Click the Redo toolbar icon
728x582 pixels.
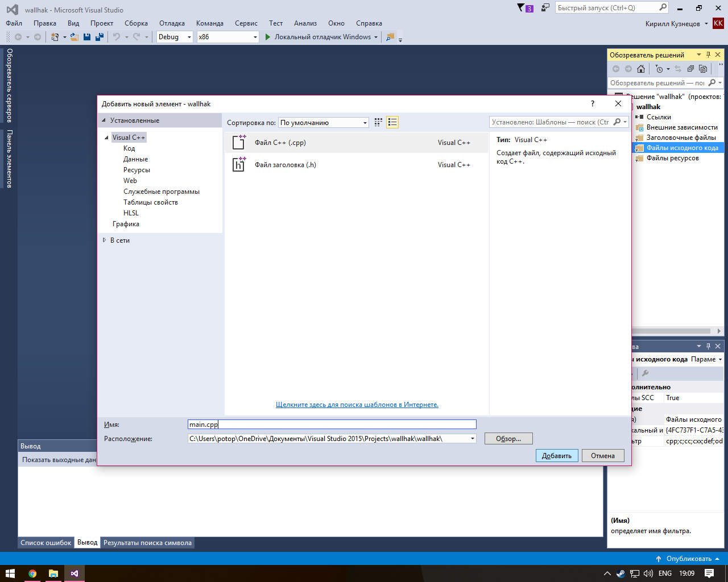pos(136,37)
